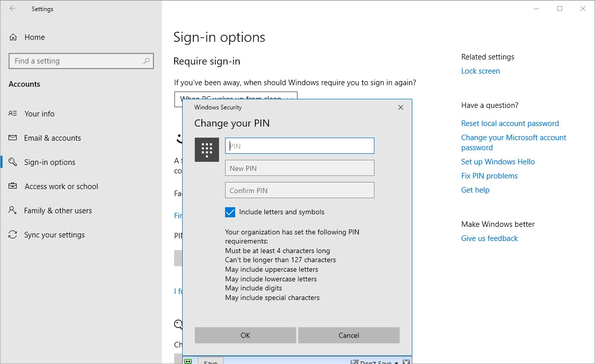Click the refresh icon beside Sync your settings
595x364 pixels.
[x=13, y=234]
